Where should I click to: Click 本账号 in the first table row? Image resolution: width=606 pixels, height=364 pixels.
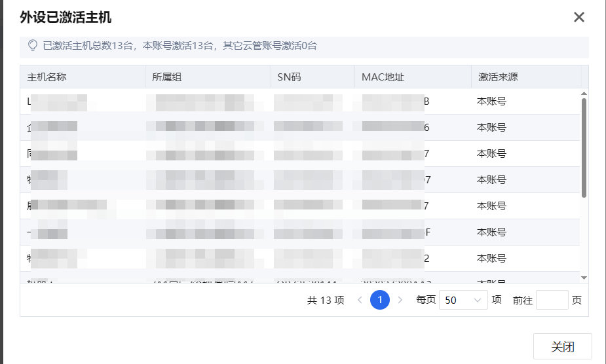[491, 101]
